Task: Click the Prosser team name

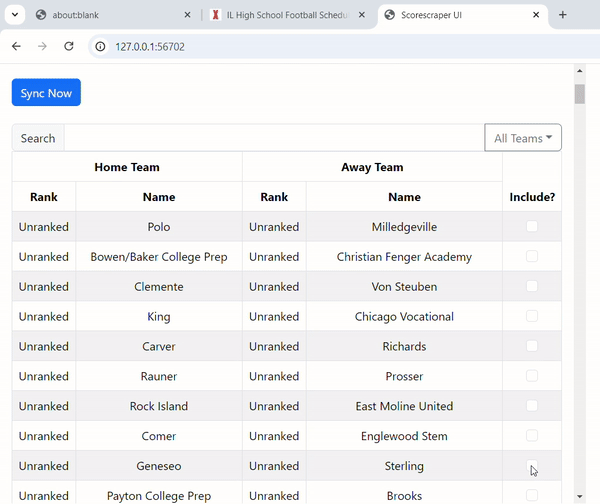Action: tap(404, 376)
